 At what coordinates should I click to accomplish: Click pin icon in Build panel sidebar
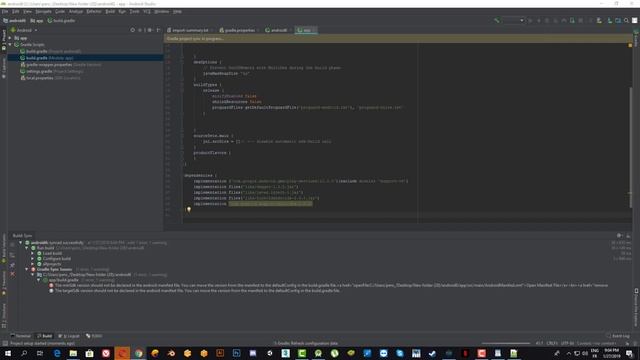click(x=12, y=265)
